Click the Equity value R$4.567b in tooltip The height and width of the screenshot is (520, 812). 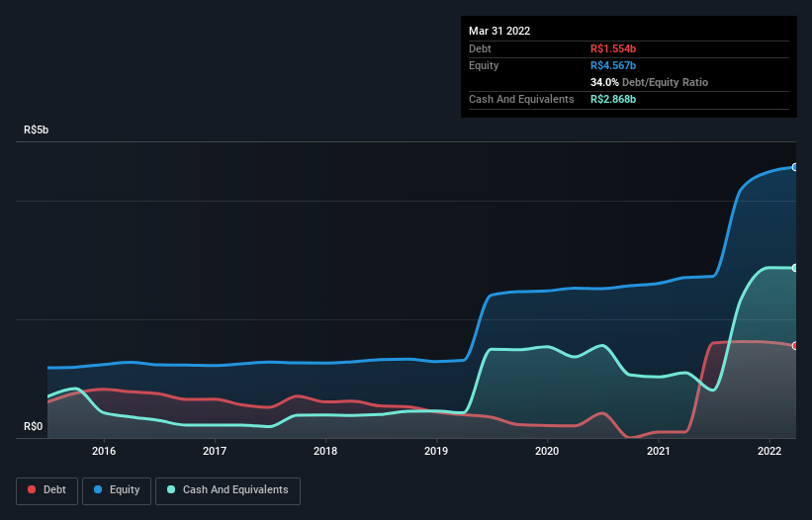(613, 65)
